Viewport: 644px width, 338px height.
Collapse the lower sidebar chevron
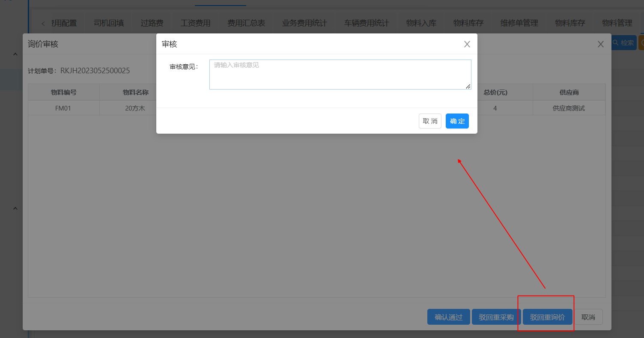click(x=15, y=209)
